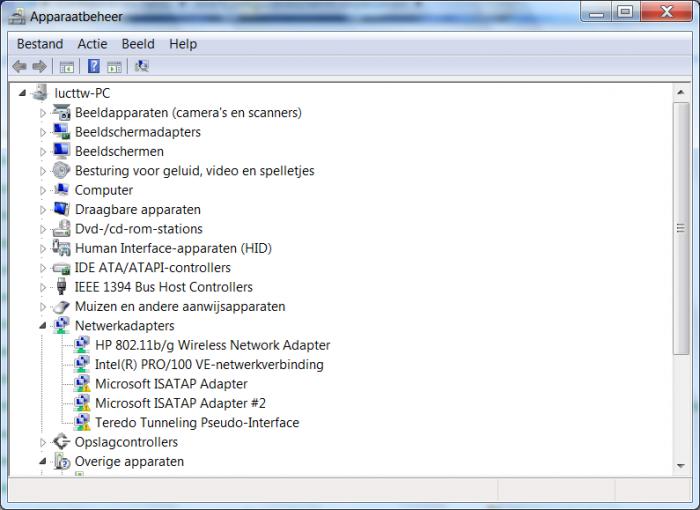Click the sound, video and games speaker icon
This screenshot has width=700, height=510.
[61, 170]
